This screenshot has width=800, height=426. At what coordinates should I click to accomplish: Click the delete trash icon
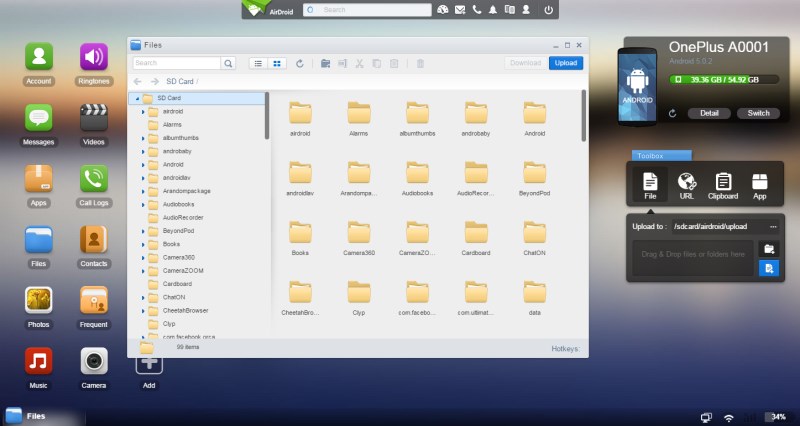click(420, 63)
